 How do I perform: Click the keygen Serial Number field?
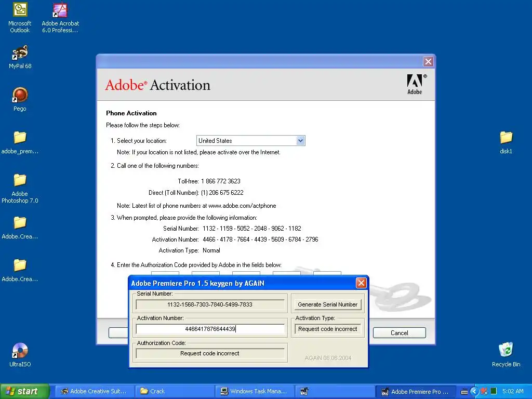(210, 304)
